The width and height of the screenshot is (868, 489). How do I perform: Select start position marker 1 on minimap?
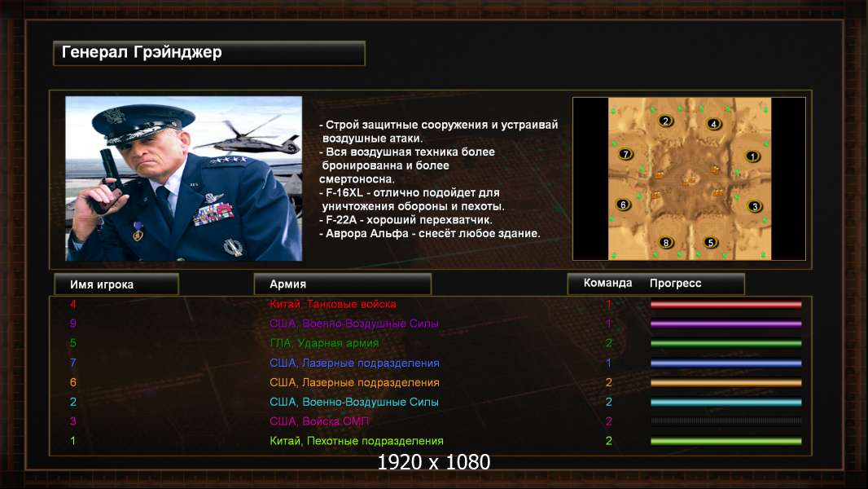point(752,156)
